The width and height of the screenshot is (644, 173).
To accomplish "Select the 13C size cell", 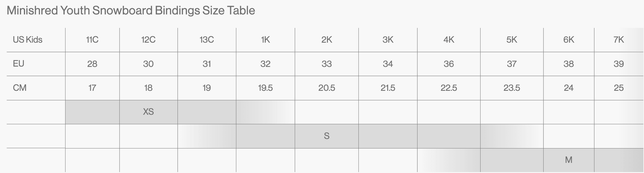I will pos(207,40).
